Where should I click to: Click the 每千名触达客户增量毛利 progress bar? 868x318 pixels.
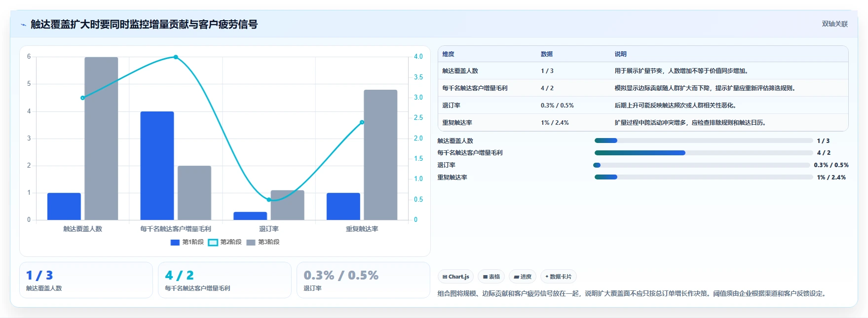pyautogui.click(x=704, y=153)
